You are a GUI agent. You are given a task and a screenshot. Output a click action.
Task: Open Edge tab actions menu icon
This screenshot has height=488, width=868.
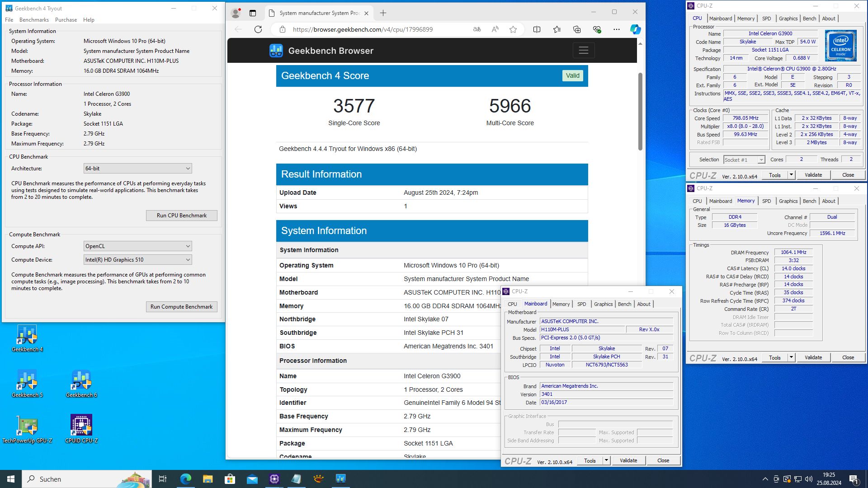[x=253, y=13]
